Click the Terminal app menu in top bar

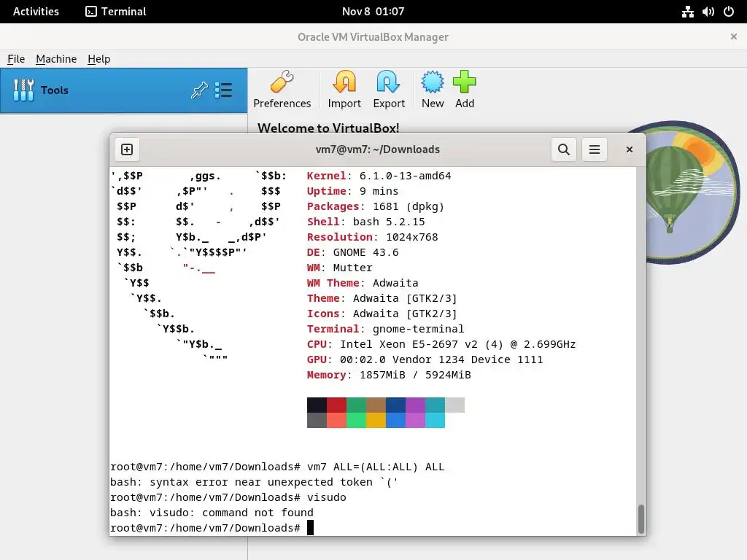116,12
